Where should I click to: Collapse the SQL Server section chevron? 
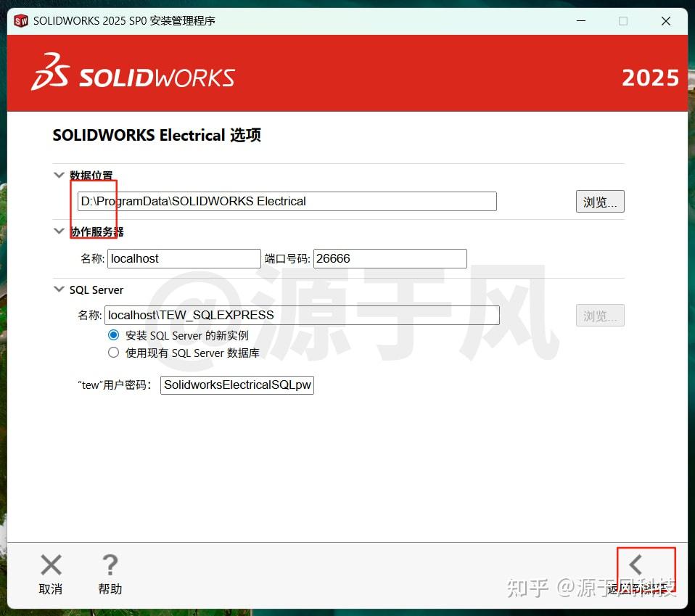point(59,289)
